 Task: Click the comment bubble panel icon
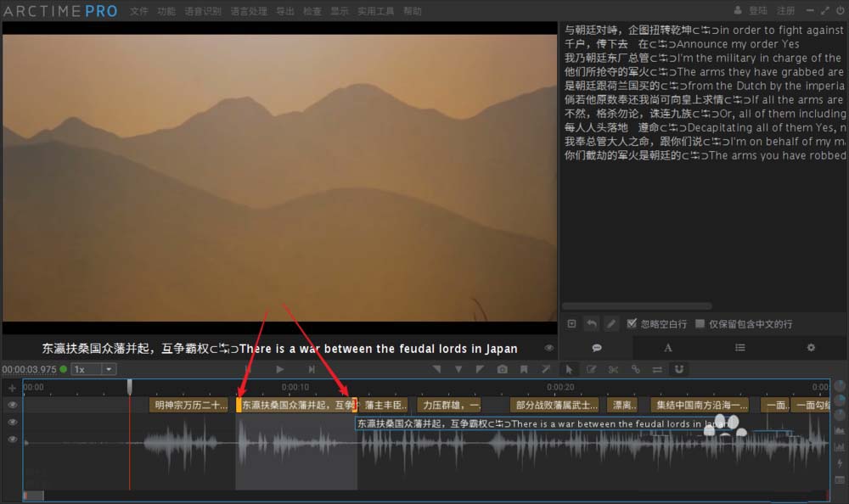(596, 348)
